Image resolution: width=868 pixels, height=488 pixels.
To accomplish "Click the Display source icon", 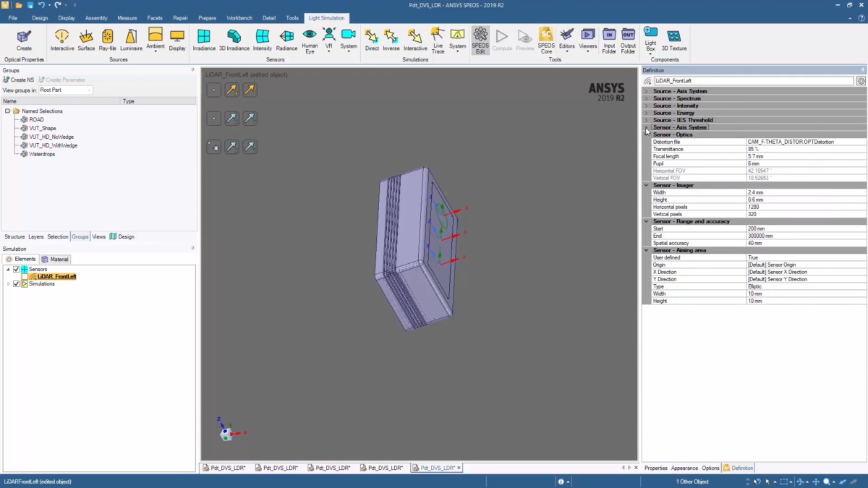I will [177, 40].
